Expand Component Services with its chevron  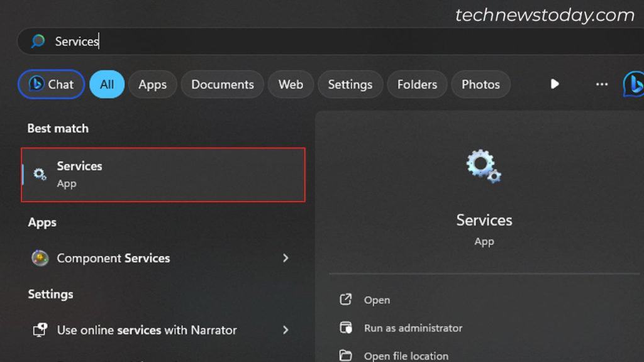286,258
